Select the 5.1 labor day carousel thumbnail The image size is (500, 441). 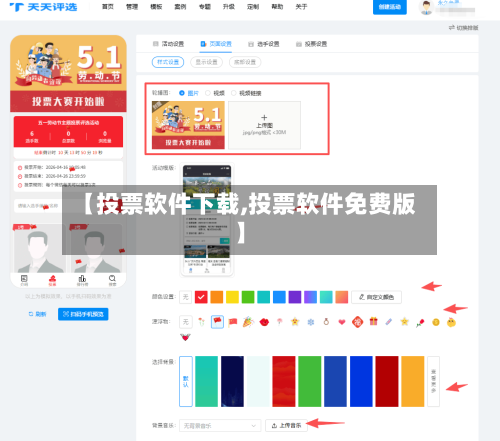[188, 125]
